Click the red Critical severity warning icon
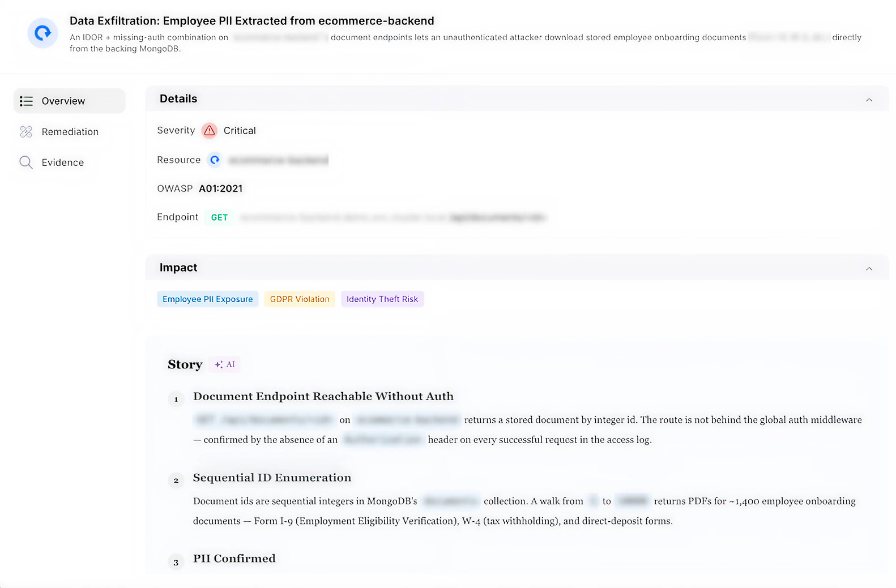Image resolution: width=896 pixels, height=588 pixels. point(210,131)
